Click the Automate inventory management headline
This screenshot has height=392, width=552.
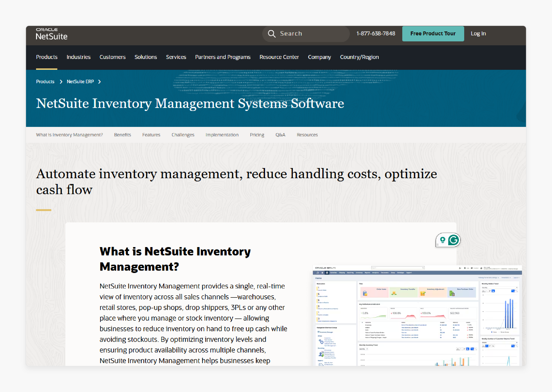click(x=236, y=181)
